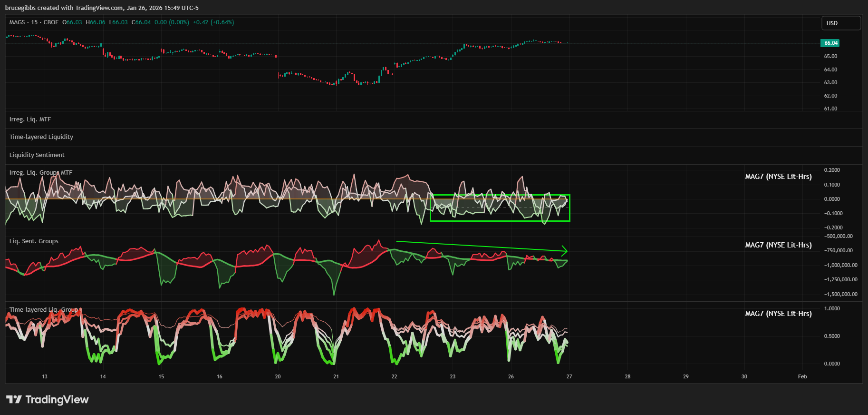Image resolution: width=868 pixels, height=415 pixels.
Task: Expand the Liquidity Sentiment collapsed pane
Action: click(x=37, y=155)
